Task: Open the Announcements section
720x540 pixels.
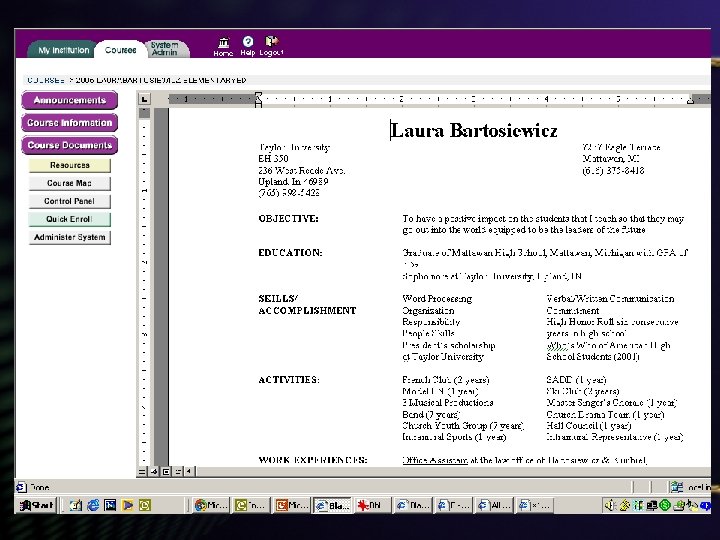Action: [x=69, y=100]
